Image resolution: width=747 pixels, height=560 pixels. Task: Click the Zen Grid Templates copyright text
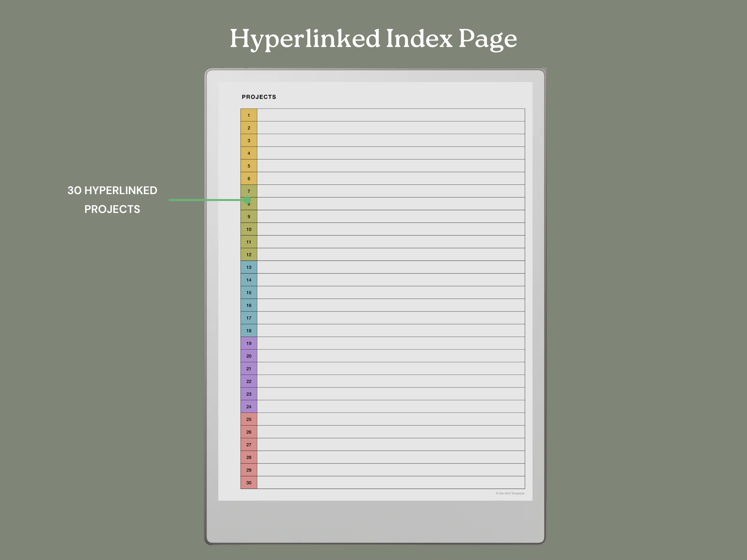click(510, 493)
